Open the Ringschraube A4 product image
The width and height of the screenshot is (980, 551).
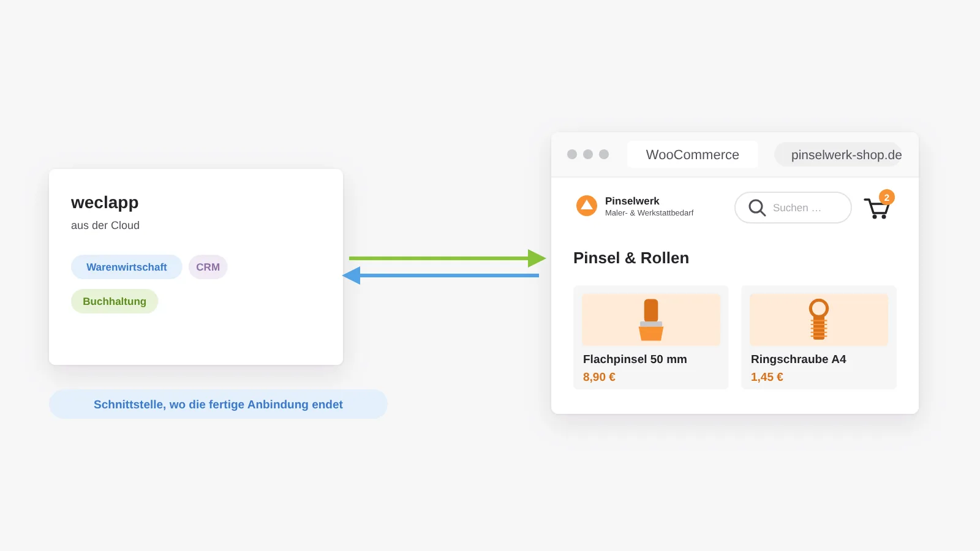(819, 320)
